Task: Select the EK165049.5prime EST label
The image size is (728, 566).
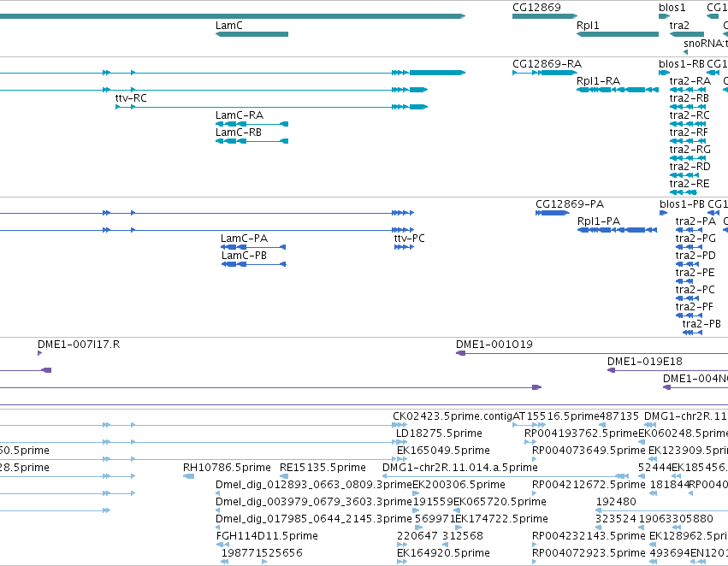Action: (x=443, y=451)
